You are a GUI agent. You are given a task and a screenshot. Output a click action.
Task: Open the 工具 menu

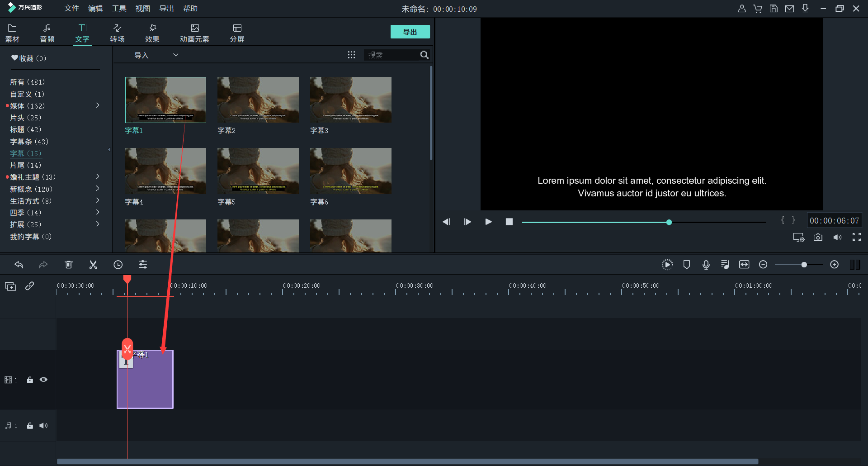(x=119, y=9)
